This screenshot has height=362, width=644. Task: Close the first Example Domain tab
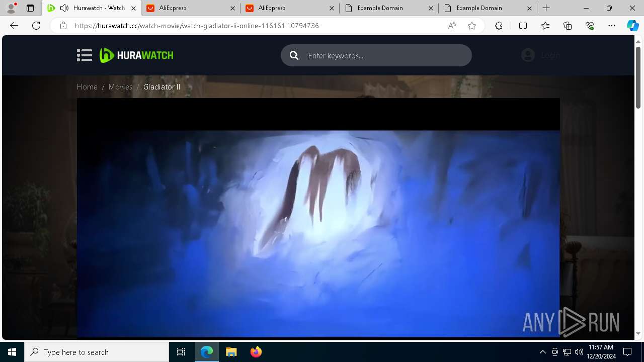pyautogui.click(x=431, y=8)
